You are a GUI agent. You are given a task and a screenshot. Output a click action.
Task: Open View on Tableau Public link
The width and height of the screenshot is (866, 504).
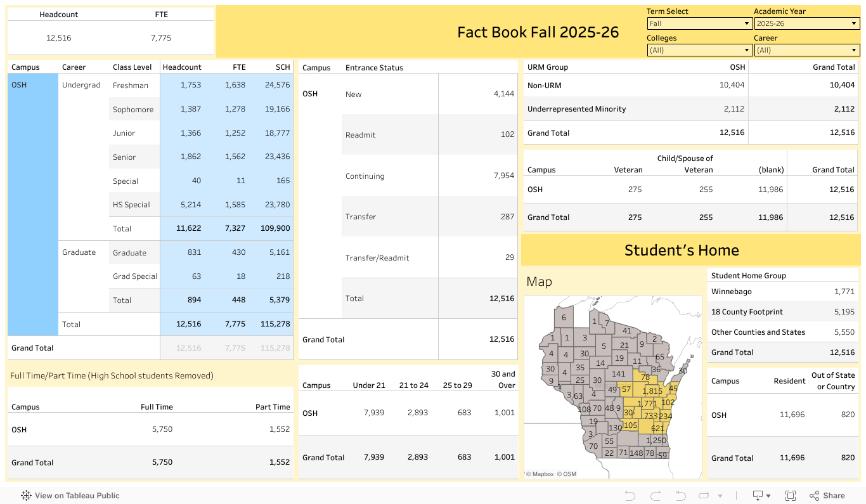click(x=70, y=496)
